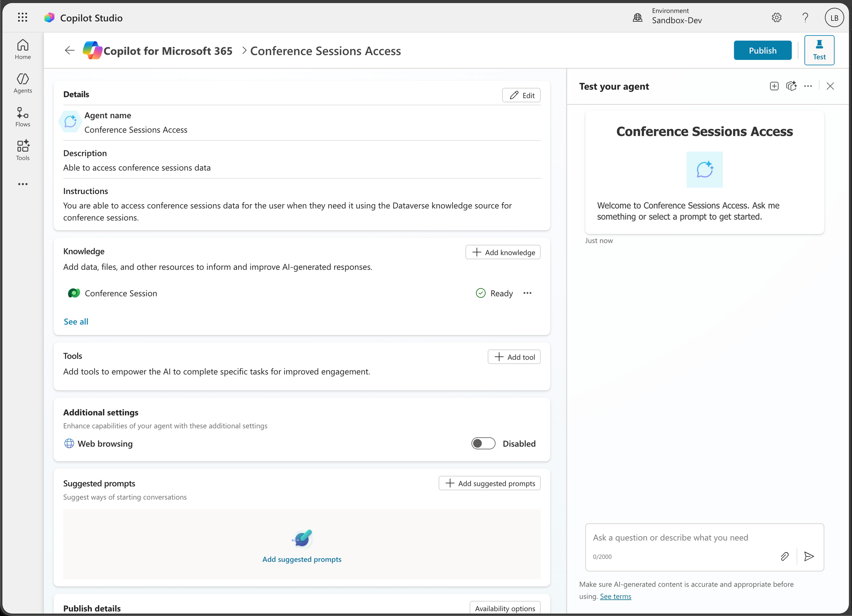Image resolution: width=852 pixels, height=616 pixels.
Task: Send the message in test panel
Action: [809, 557]
